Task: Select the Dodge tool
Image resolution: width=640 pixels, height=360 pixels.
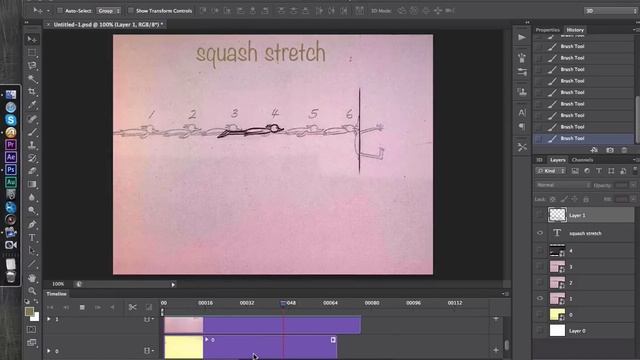Action: (x=32, y=210)
